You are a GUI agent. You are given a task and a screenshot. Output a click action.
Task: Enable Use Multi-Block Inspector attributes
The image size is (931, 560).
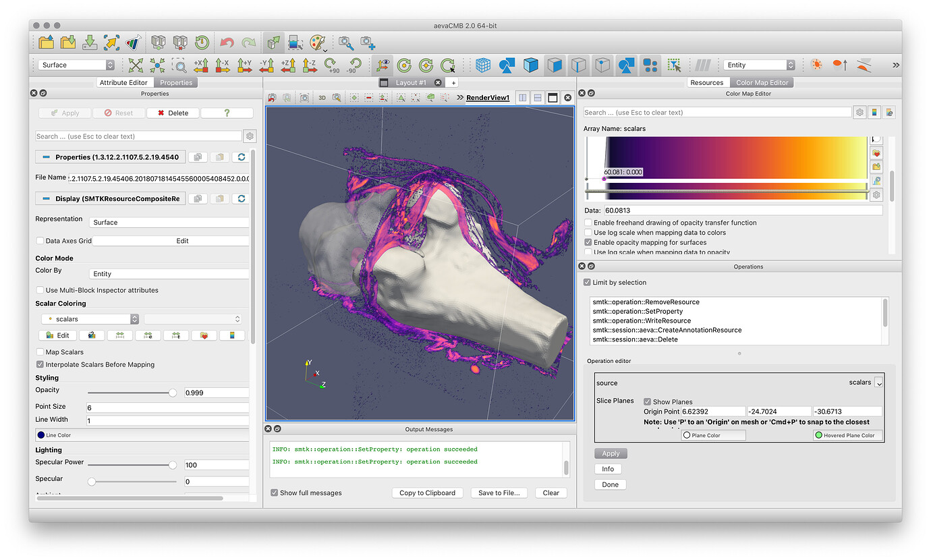click(40, 290)
